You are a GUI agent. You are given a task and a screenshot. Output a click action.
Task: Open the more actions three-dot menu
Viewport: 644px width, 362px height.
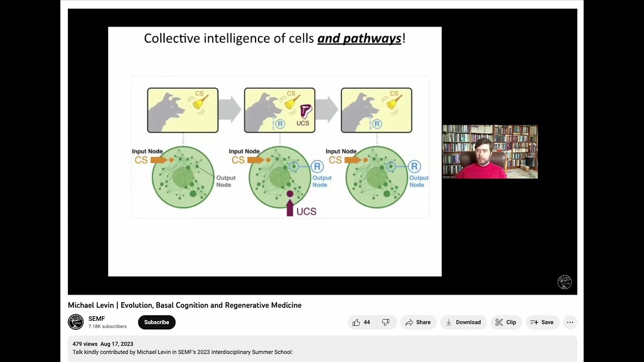[x=570, y=322]
